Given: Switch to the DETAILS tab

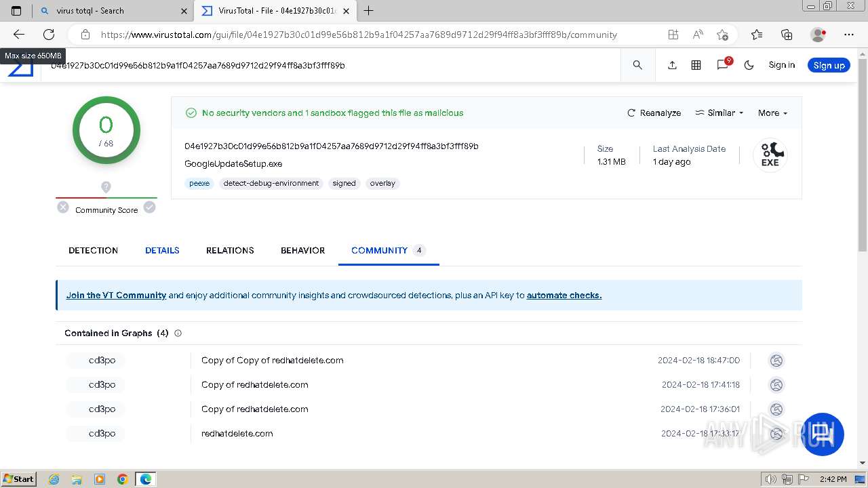Looking at the screenshot, I should coord(162,250).
